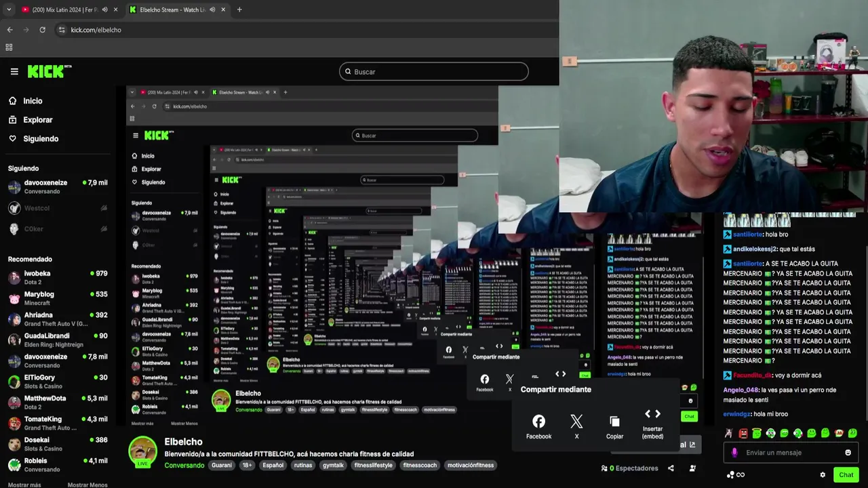
Task: Open the C0ker channel in Siguiendo
Action: 58,229
